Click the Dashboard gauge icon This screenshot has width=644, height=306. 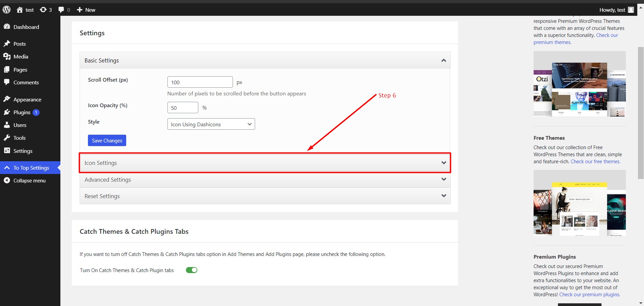pos(7,27)
